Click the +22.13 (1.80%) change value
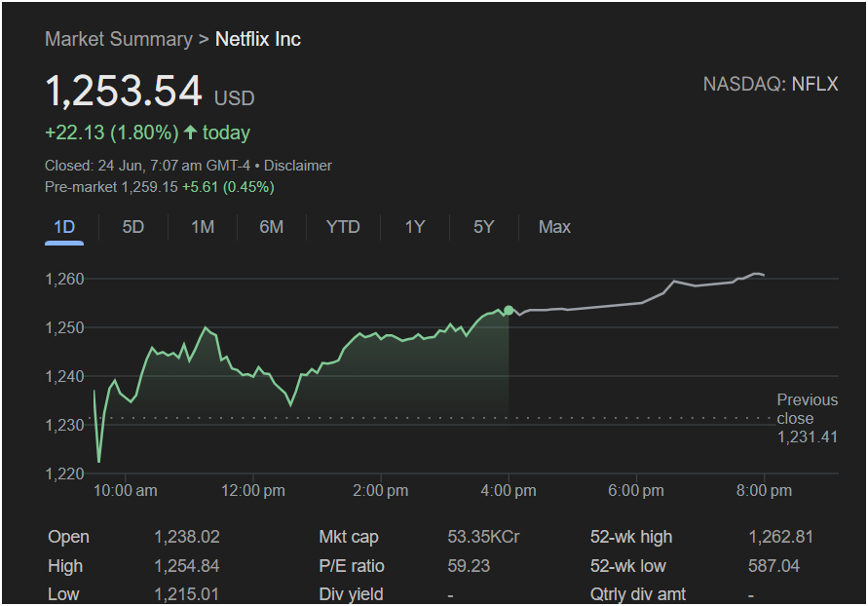 [112, 133]
